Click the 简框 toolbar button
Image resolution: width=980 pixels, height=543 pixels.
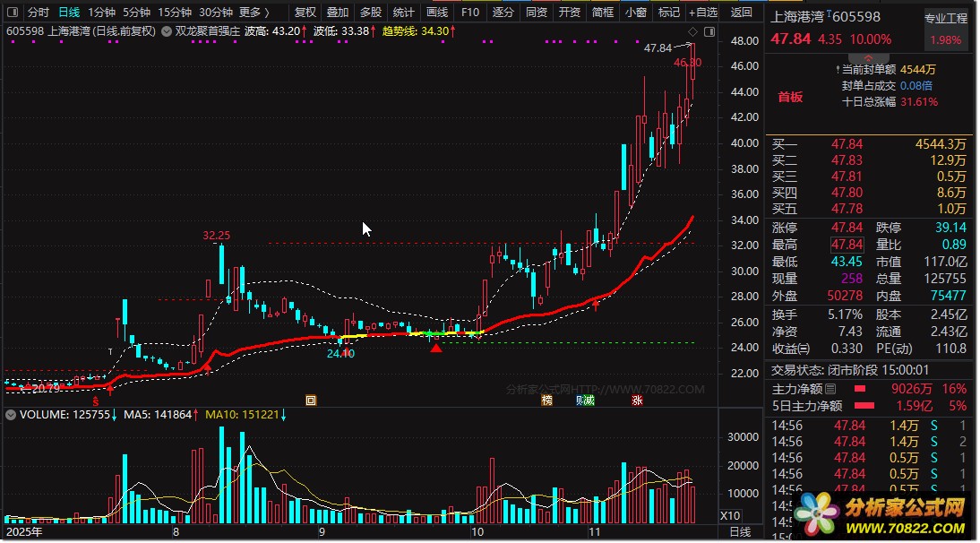(x=603, y=12)
